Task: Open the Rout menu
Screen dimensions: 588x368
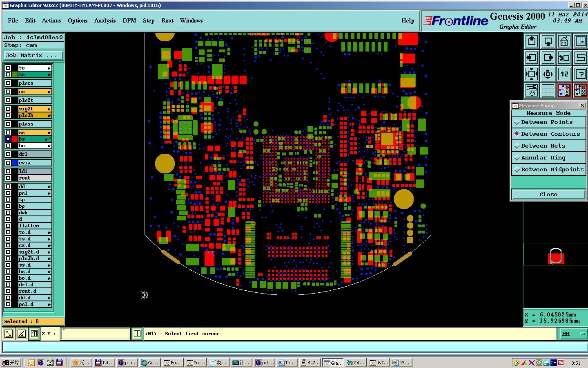Action: (167, 20)
